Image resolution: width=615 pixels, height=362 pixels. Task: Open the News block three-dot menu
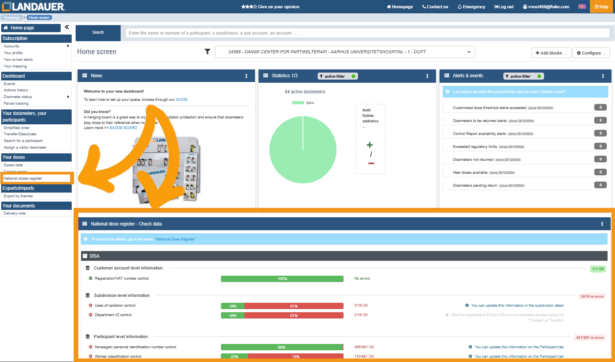click(246, 76)
